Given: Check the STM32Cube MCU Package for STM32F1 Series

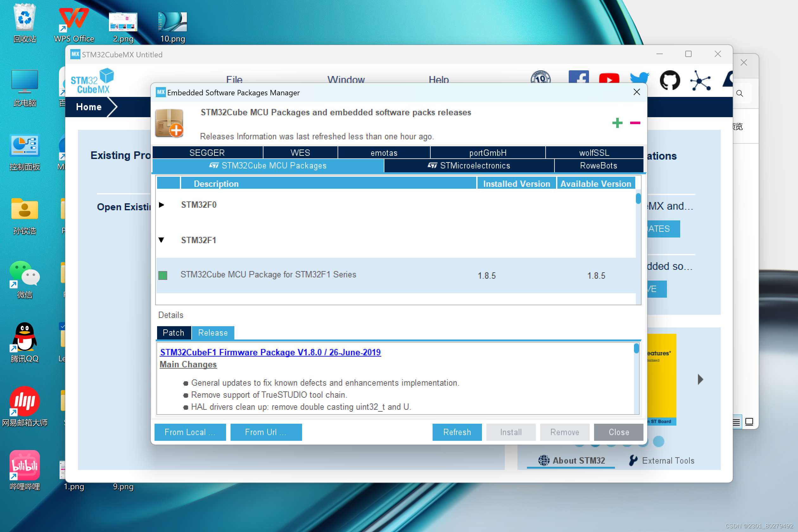Looking at the screenshot, I should pyautogui.click(x=163, y=275).
